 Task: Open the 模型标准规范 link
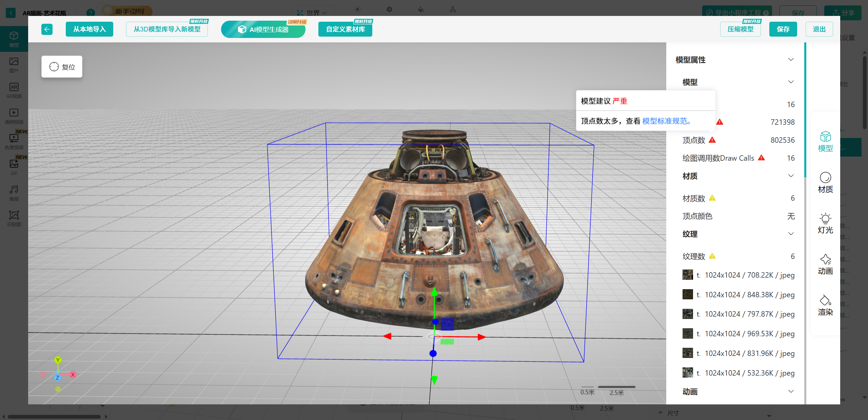click(666, 121)
